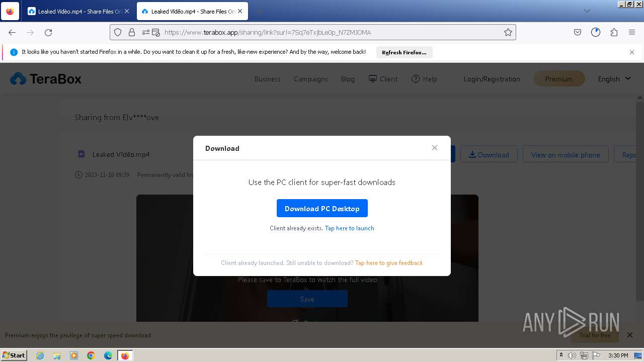Click the permissions icon in address bar
Viewport: 644px width, 362px height.
(x=146, y=32)
